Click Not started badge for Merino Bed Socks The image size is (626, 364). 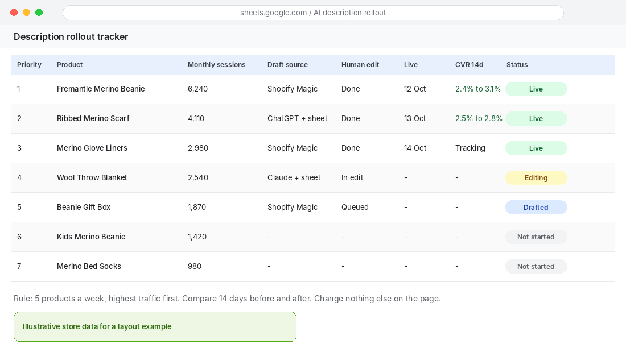click(536, 266)
